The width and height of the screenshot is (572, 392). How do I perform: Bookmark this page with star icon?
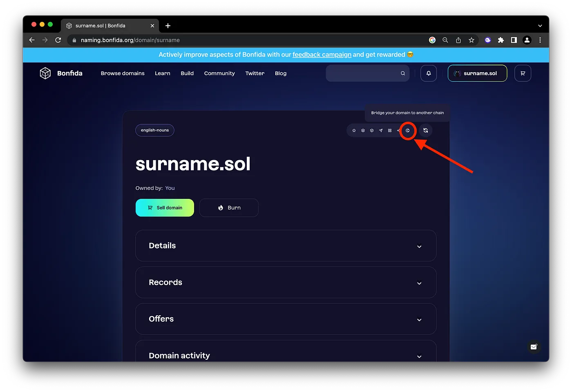(471, 40)
